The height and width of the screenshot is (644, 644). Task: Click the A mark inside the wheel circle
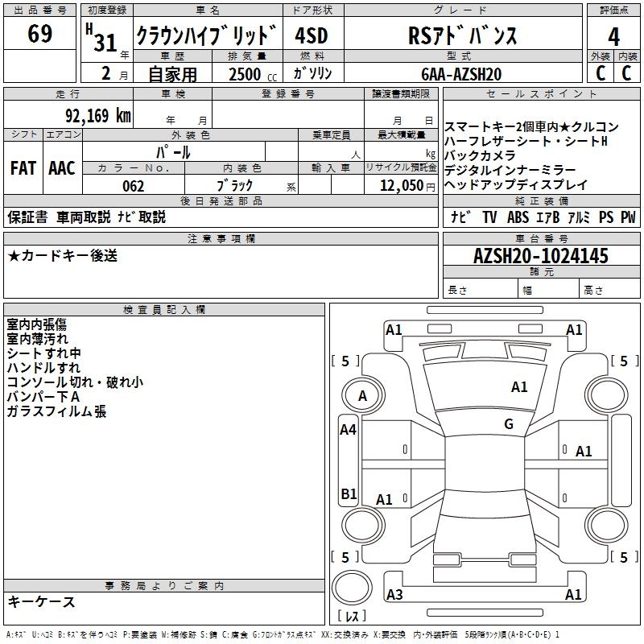[363, 396]
